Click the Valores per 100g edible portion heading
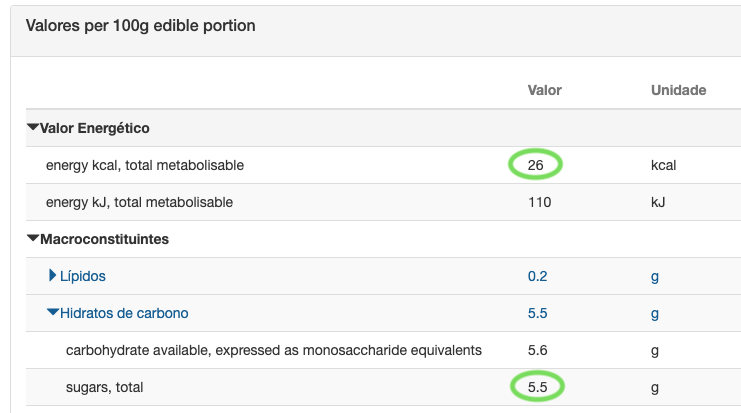The height and width of the screenshot is (413, 741). click(140, 26)
